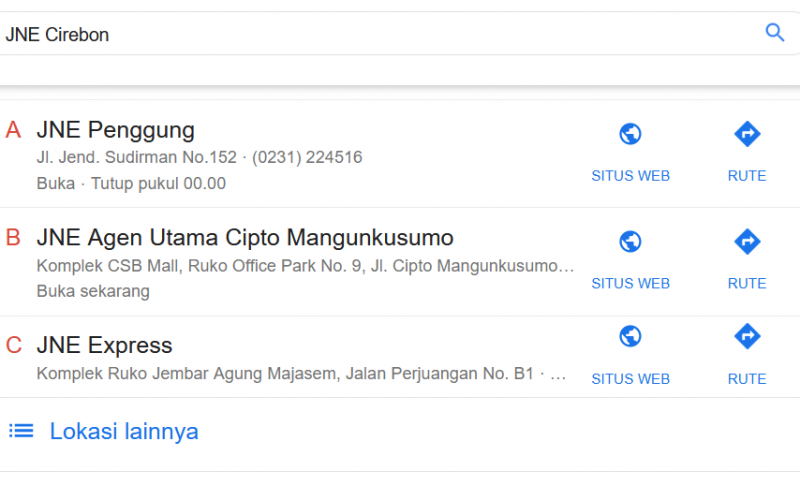This screenshot has width=800, height=500.
Task: Open JNE Agen Utama Cipto Mangunkusumo listing
Action: (245, 238)
